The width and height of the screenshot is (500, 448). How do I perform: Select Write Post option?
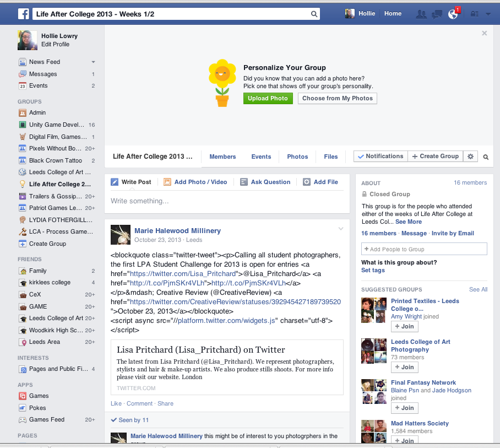(131, 182)
